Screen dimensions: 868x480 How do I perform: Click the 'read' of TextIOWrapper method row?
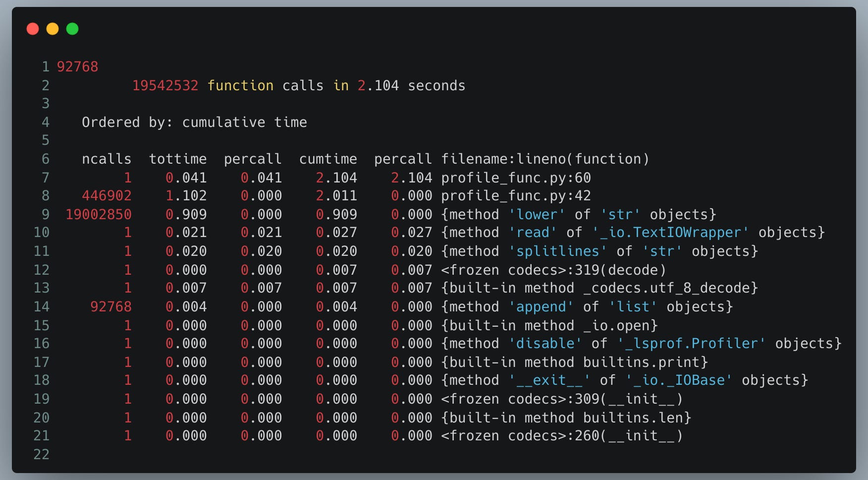coord(633,233)
